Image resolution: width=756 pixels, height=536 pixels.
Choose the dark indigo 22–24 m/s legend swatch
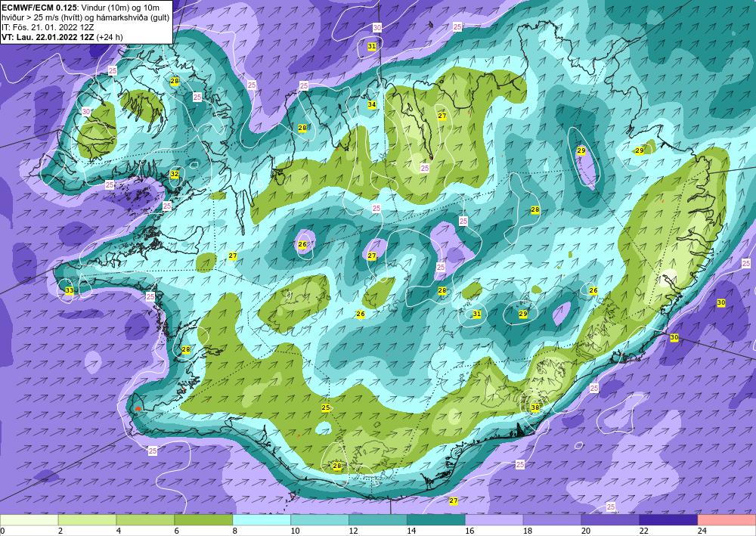click(x=669, y=520)
